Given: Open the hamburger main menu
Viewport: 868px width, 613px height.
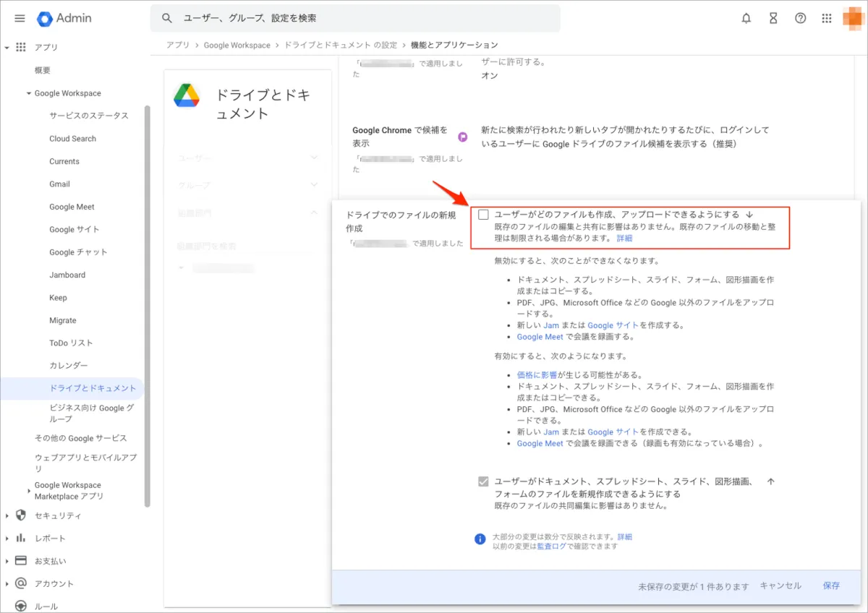Looking at the screenshot, I should click(x=20, y=18).
